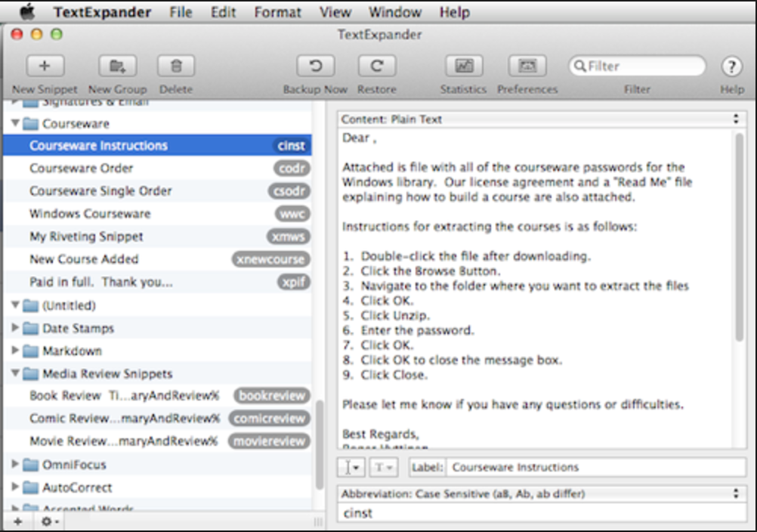
Task: Select the Book Review snippet
Action: (157, 395)
